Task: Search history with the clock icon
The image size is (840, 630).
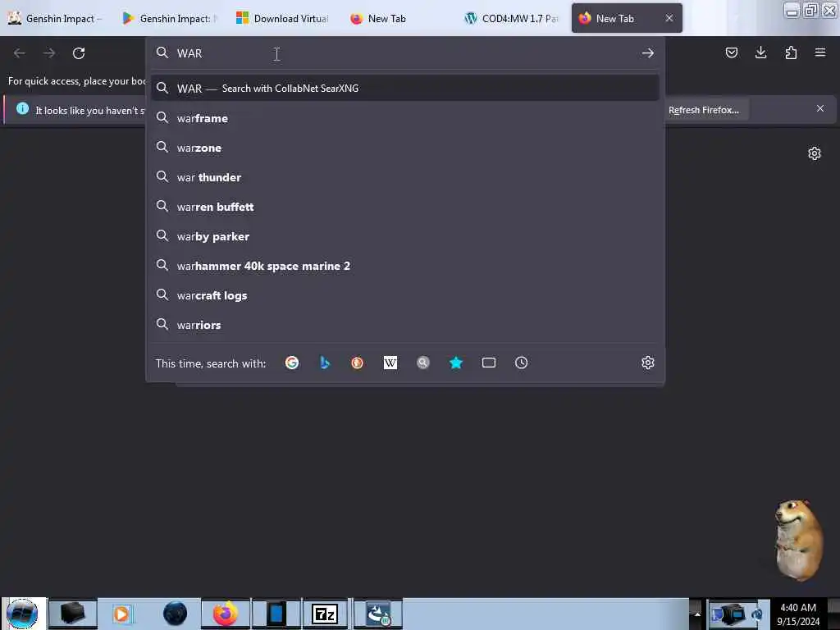Action: click(521, 363)
